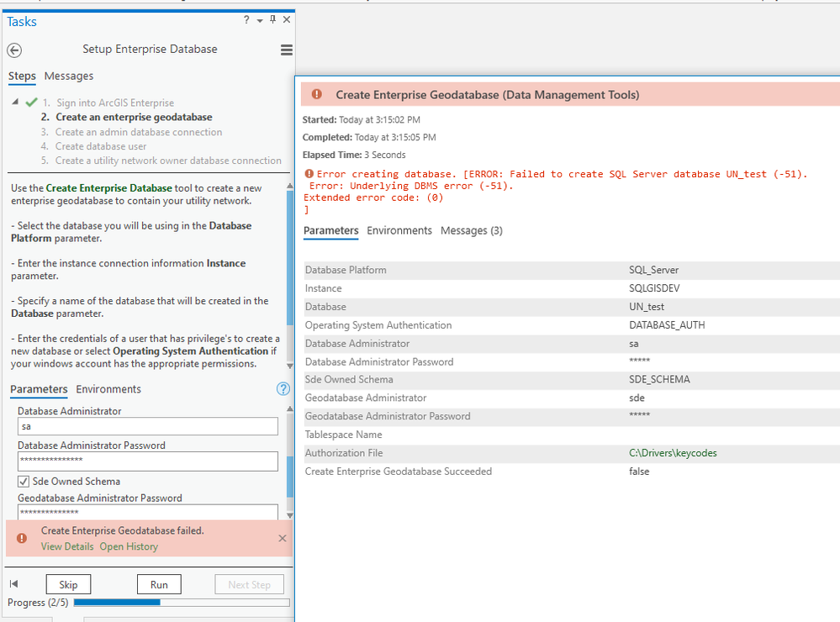This screenshot has height=622, width=840.
Task: Click the back arrow in Tasks pane
Action: pyautogui.click(x=14, y=50)
